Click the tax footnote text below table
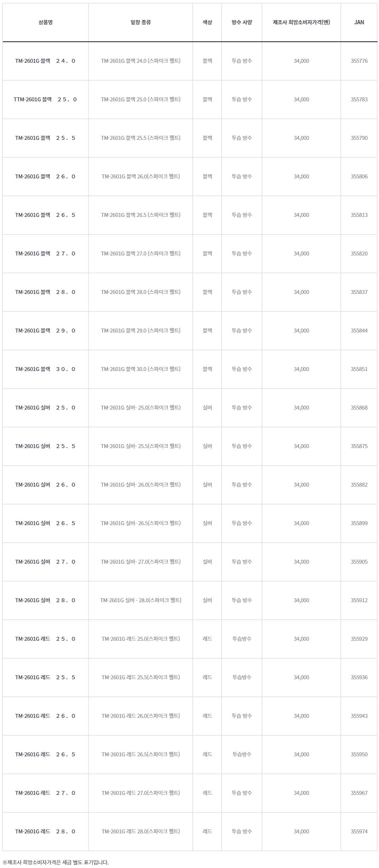The image size is (379, 868). tap(56, 862)
